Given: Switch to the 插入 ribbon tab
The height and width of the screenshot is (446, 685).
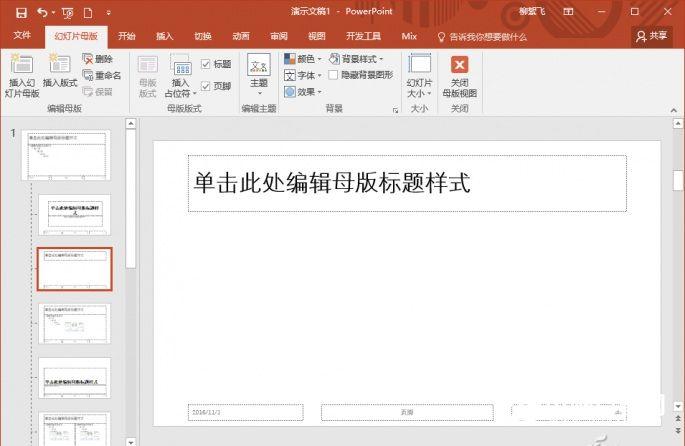Looking at the screenshot, I should pos(165,36).
